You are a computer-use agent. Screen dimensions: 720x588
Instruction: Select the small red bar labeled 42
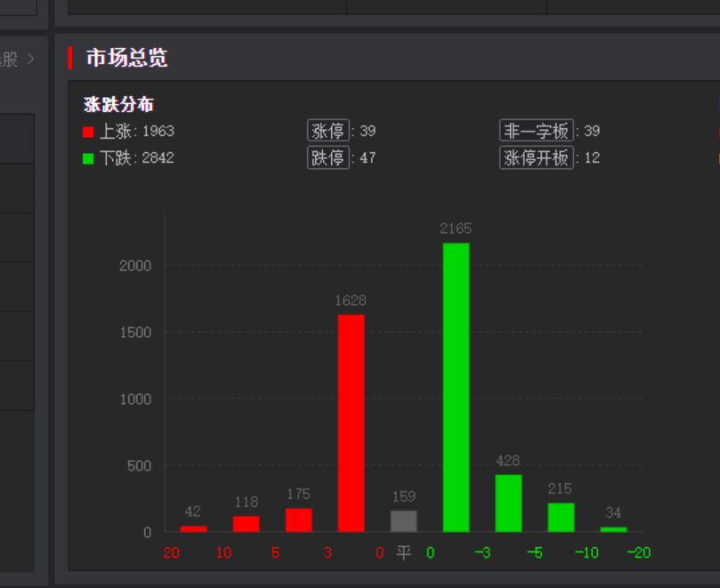tap(194, 527)
